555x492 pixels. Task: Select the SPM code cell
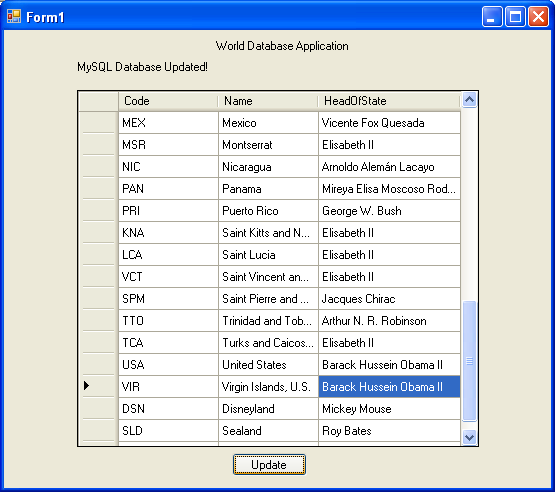168,298
